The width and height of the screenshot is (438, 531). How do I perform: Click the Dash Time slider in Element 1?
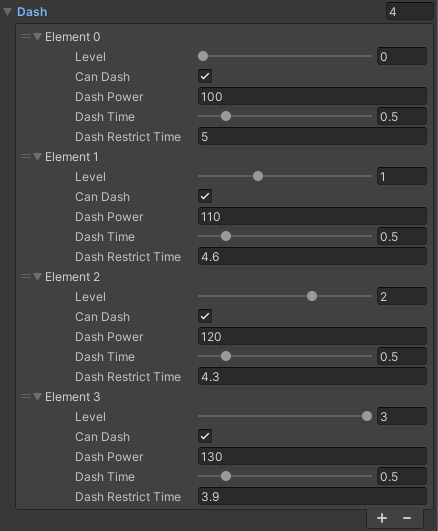tap(285, 236)
